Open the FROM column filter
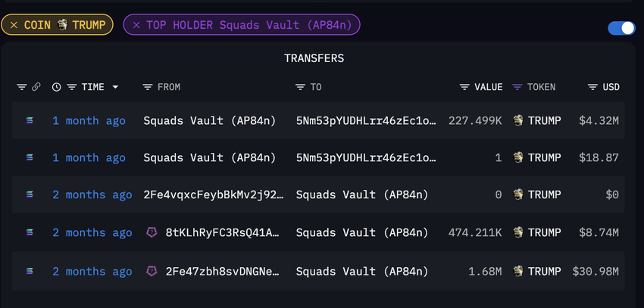 tap(148, 87)
